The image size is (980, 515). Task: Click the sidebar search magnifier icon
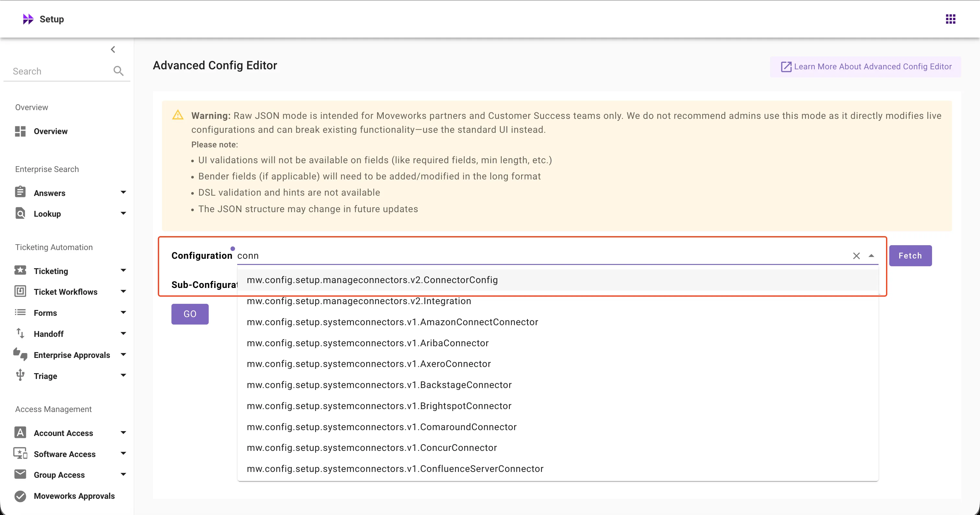click(x=118, y=71)
